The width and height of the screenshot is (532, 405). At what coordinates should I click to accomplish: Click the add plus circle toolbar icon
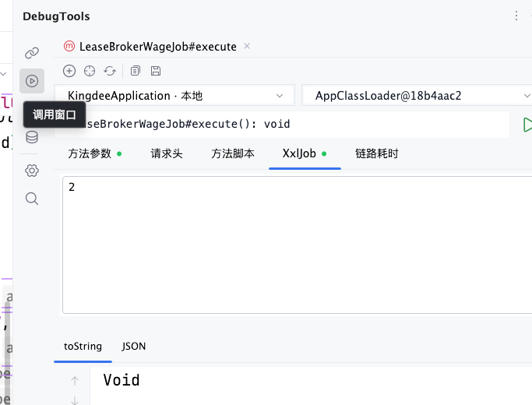coord(69,71)
